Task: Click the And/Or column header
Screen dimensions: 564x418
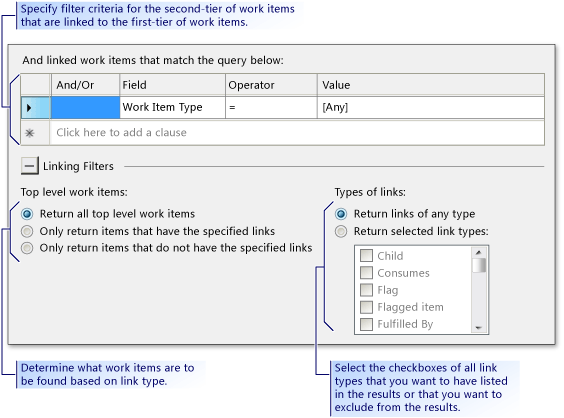Action: pos(86,85)
